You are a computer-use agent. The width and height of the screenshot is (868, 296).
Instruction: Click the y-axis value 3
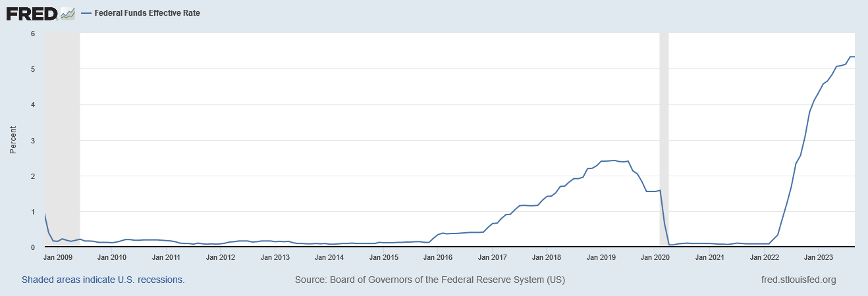33,141
